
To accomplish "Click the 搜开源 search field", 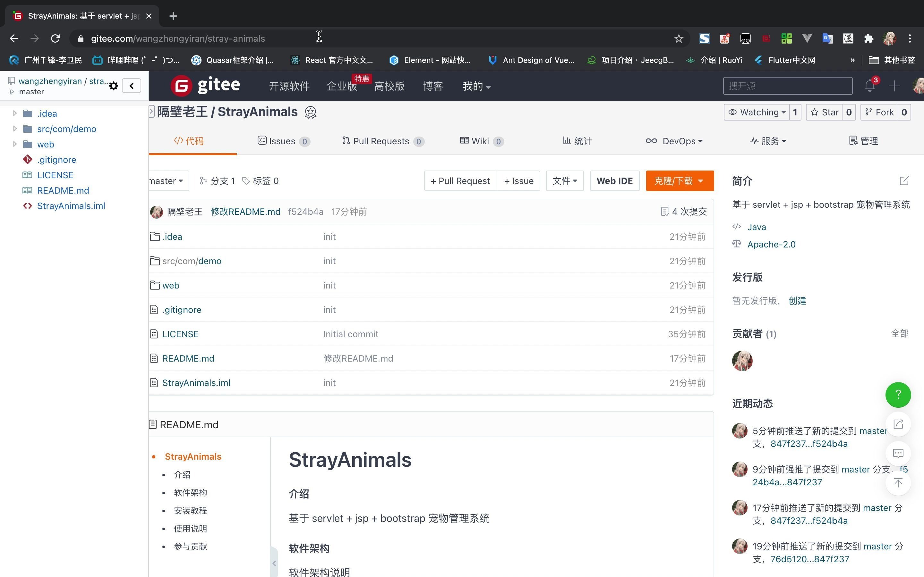I will click(787, 86).
